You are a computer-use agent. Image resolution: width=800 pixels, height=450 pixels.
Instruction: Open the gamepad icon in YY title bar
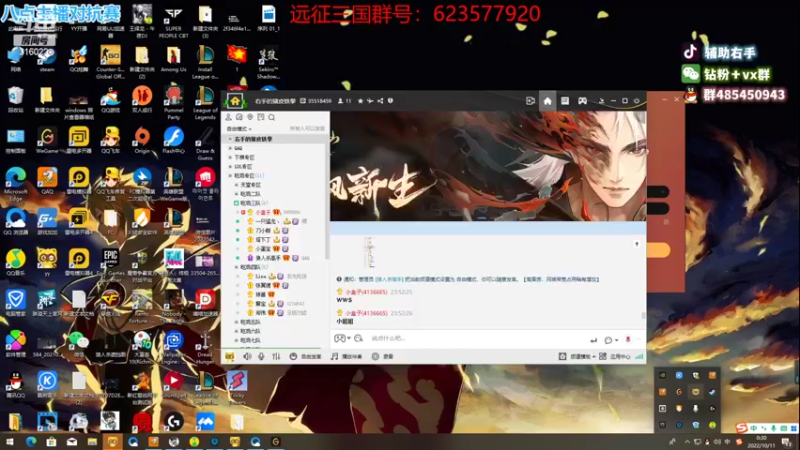point(582,101)
